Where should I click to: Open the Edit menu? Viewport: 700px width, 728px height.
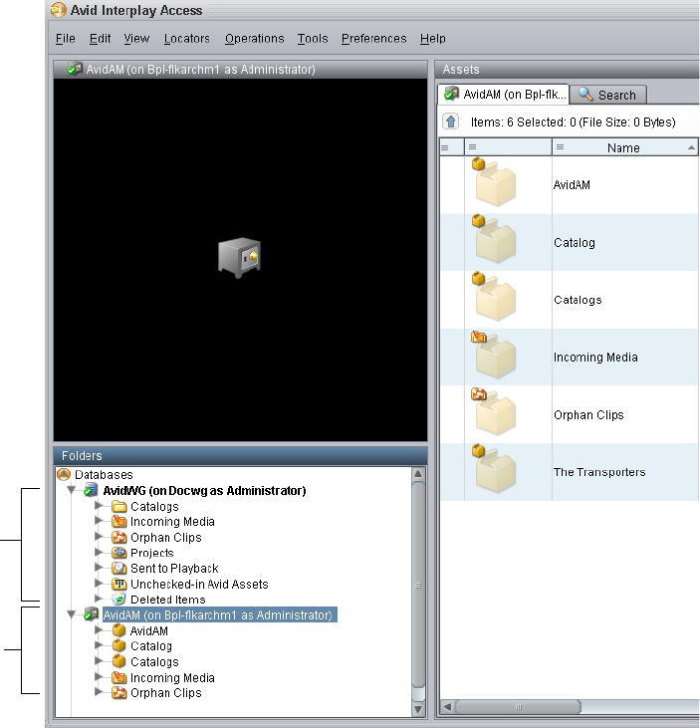[x=100, y=39]
